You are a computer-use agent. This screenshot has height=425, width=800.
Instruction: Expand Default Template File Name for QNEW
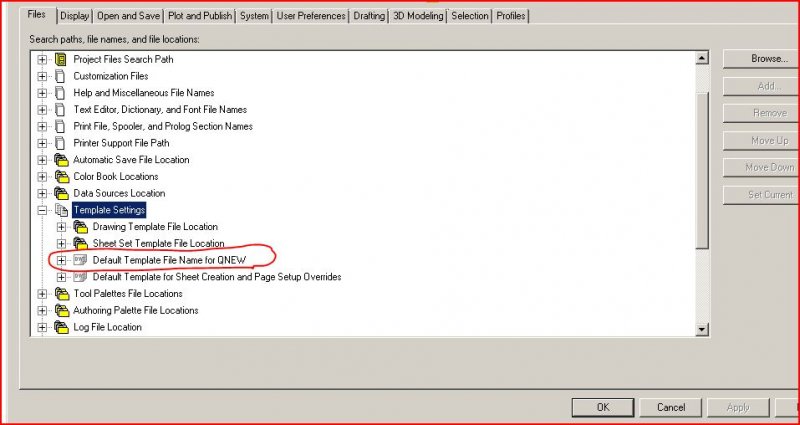pyautogui.click(x=61, y=260)
